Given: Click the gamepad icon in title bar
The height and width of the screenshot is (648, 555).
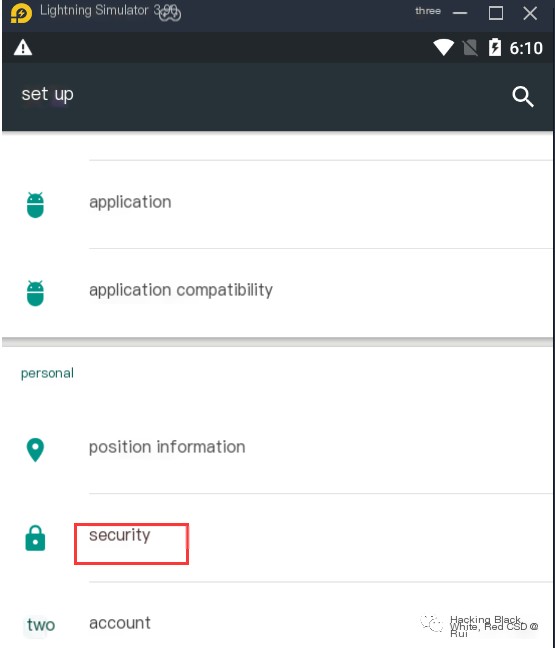Looking at the screenshot, I should point(170,14).
